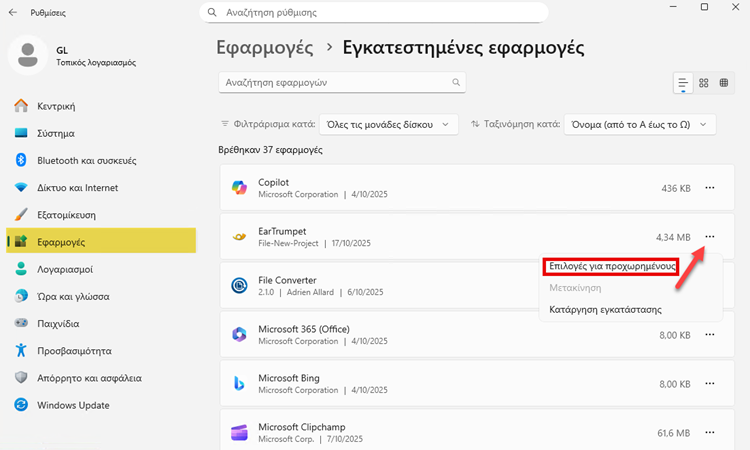Open Δίκτυο και Internet settings

101,188
